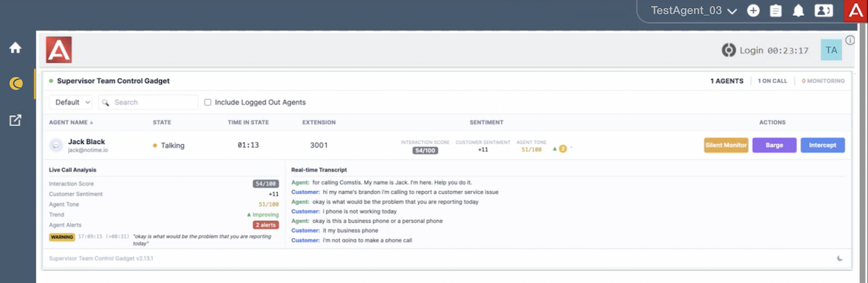The height and width of the screenshot is (283, 868).
Task: Click the Talking state label
Action: (172, 145)
